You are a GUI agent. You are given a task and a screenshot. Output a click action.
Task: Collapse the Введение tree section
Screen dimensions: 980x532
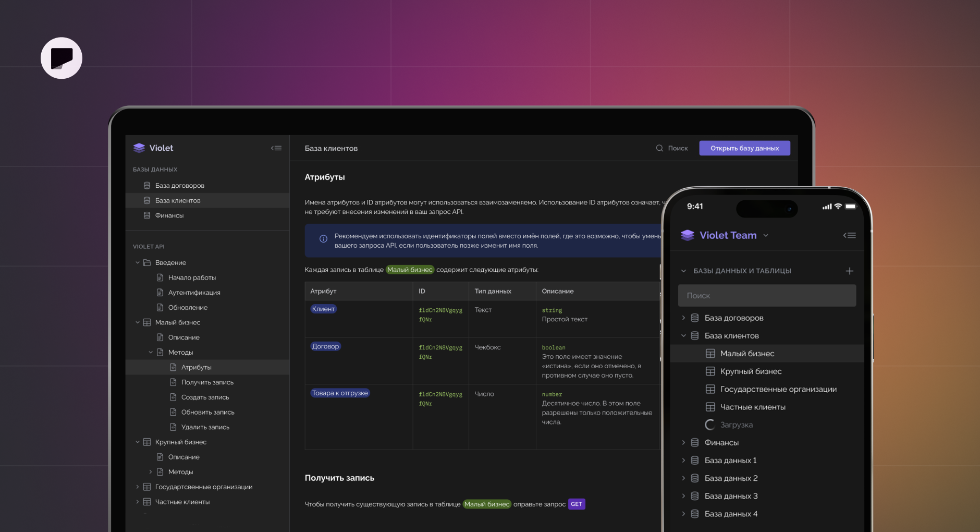(138, 262)
